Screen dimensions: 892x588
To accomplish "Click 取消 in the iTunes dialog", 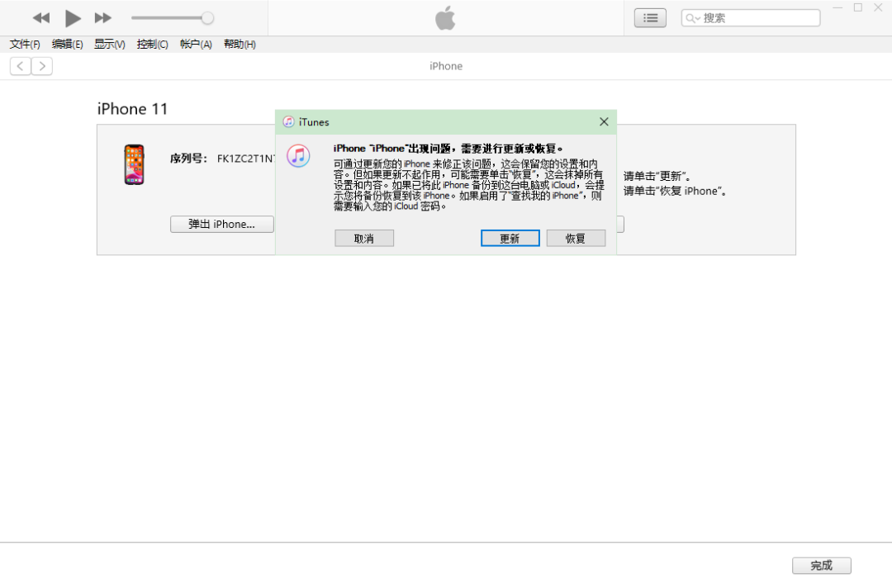I will coord(364,239).
